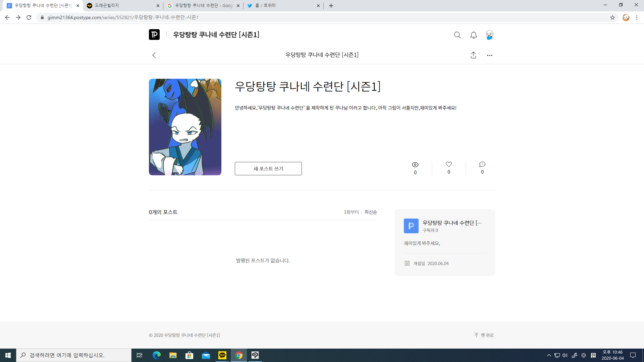Click the copyright text in the footer
The width and height of the screenshot is (644, 362).
184,335
